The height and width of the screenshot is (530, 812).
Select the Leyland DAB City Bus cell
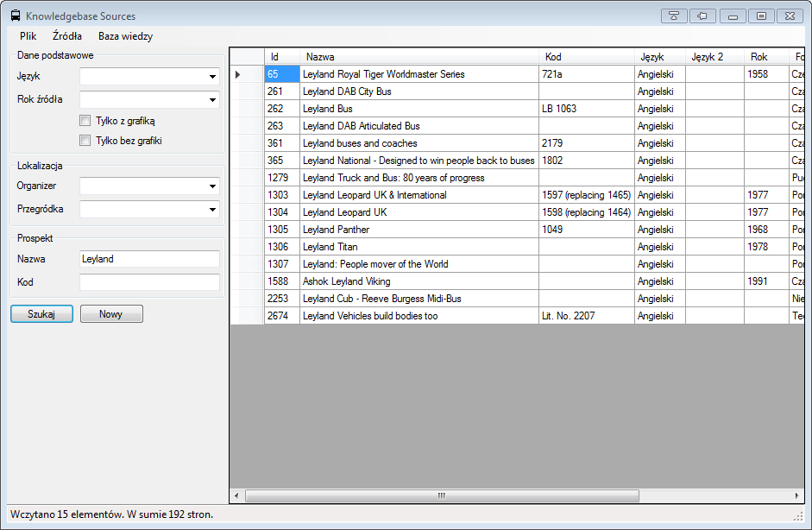pos(419,91)
